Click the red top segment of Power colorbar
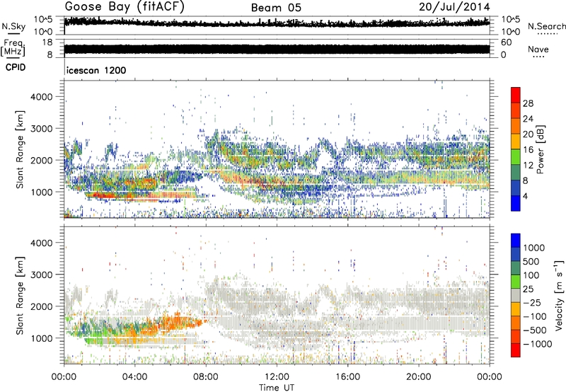566x392 pixels. (516, 96)
